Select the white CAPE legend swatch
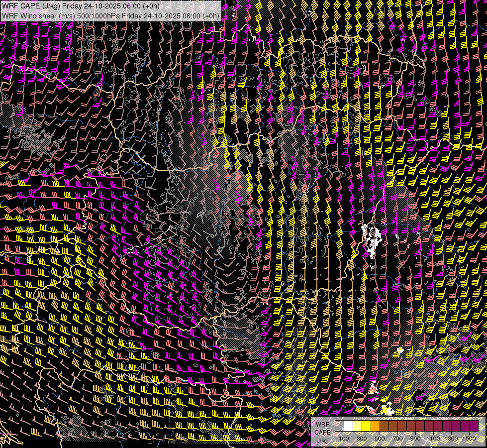Screen dimensions: 487x448 349,426
